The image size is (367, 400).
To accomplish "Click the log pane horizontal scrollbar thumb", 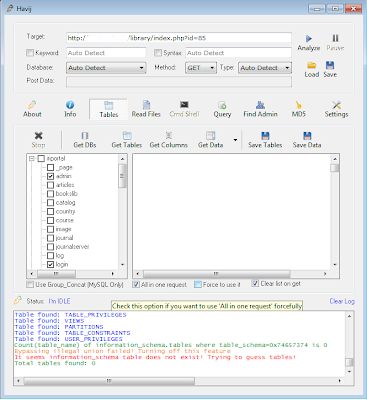I will tap(109, 380).
